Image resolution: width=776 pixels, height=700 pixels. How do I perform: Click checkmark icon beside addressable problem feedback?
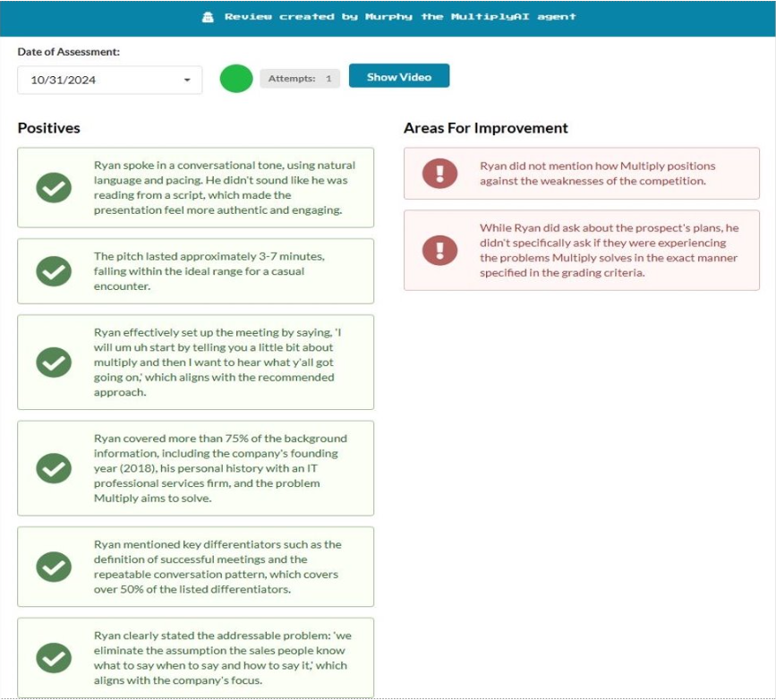coord(54,658)
